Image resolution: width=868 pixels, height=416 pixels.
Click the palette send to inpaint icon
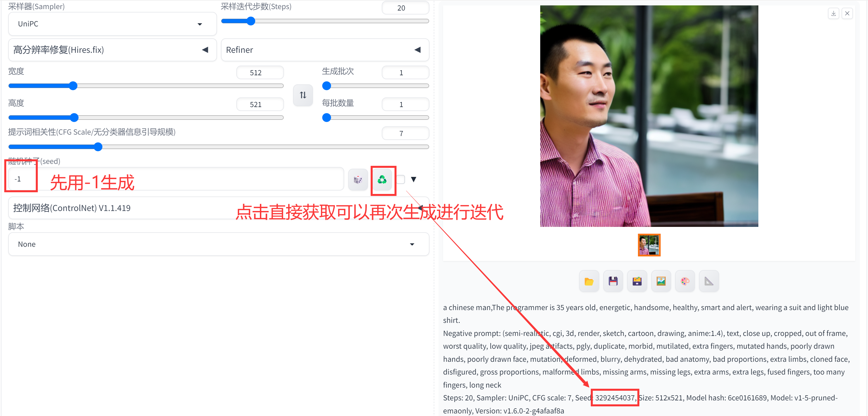tap(685, 281)
